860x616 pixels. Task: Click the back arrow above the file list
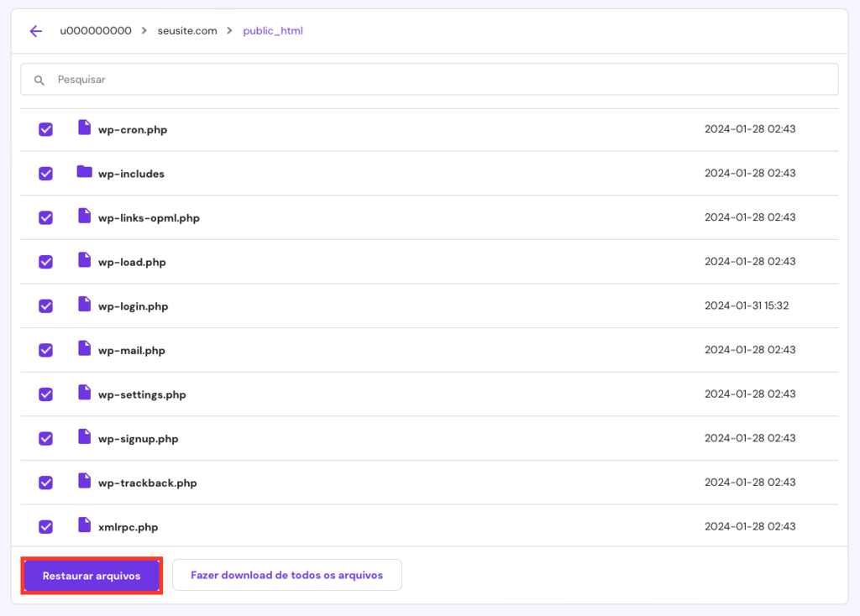(x=34, y=31)
